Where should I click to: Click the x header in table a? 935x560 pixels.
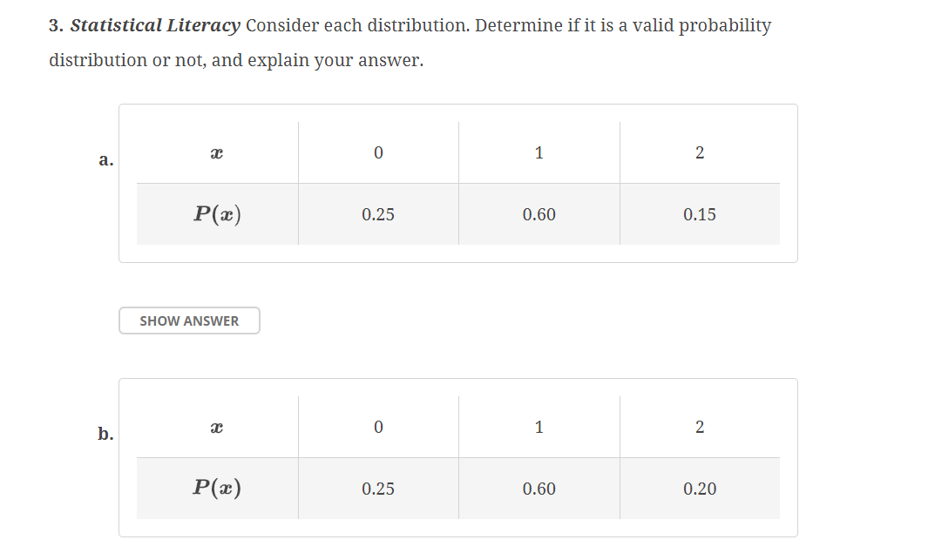pos(216,152)
